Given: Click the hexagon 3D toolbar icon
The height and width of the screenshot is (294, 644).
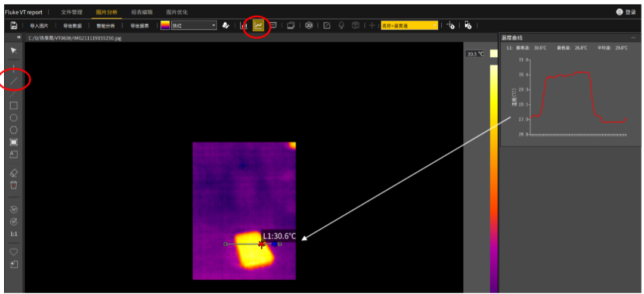Looking at the screenshot, I should pyautogui.click(x=309, y=26).
